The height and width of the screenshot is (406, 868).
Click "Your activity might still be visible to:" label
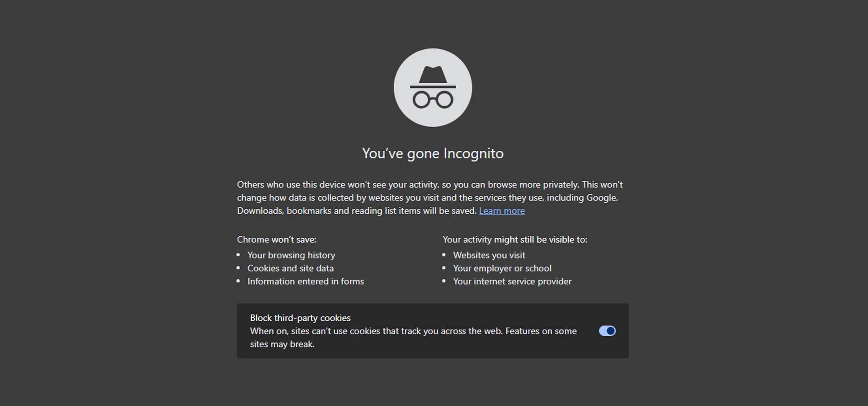click(x=515, y=239)
